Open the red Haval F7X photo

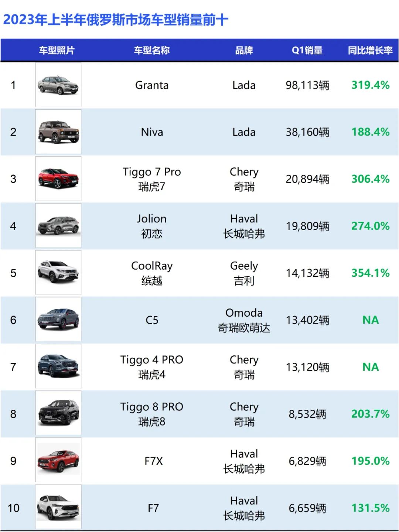point(58,460)
